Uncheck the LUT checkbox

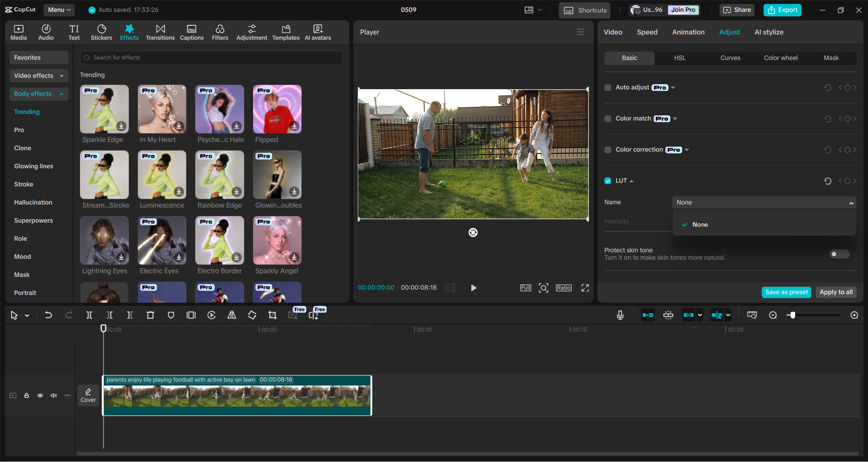[607, 181]
